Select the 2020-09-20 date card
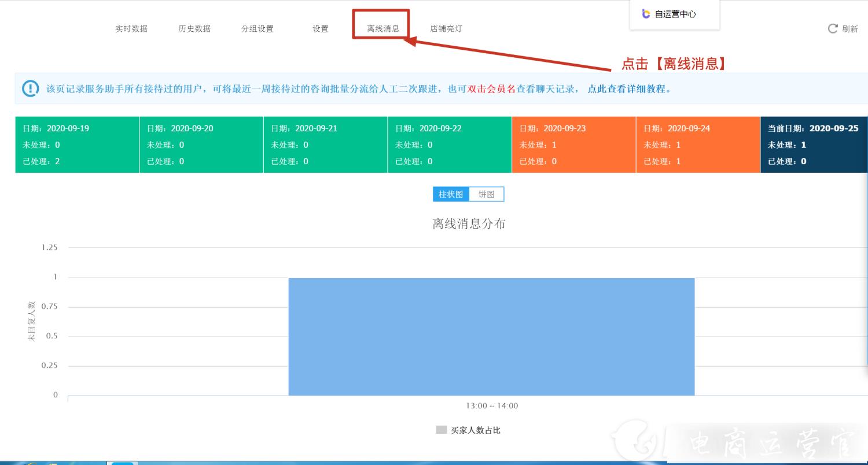Image resolution: width=868 pixels, height=465 pixels. click(x=201, y=145)
